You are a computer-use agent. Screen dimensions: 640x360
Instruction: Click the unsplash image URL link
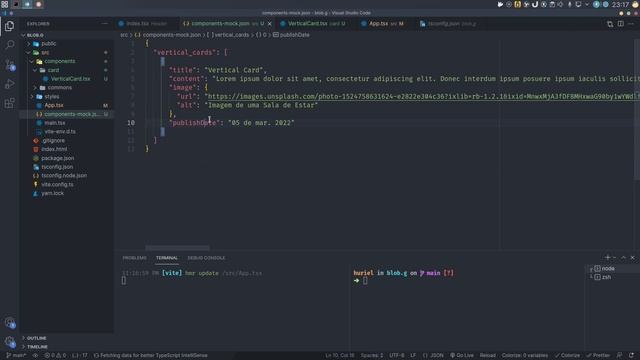coord(423,97)
